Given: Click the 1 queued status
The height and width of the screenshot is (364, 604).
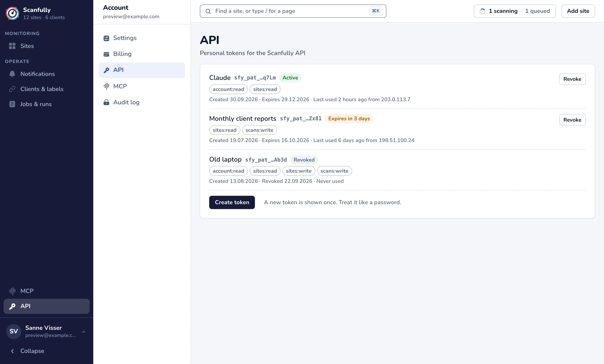Looking at the screenshot, I should (x=538, y=11).
